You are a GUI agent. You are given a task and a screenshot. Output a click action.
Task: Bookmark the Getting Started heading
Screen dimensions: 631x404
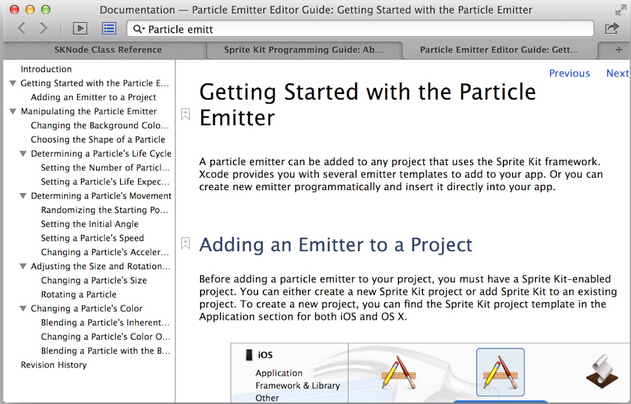(x=185, y=114)
